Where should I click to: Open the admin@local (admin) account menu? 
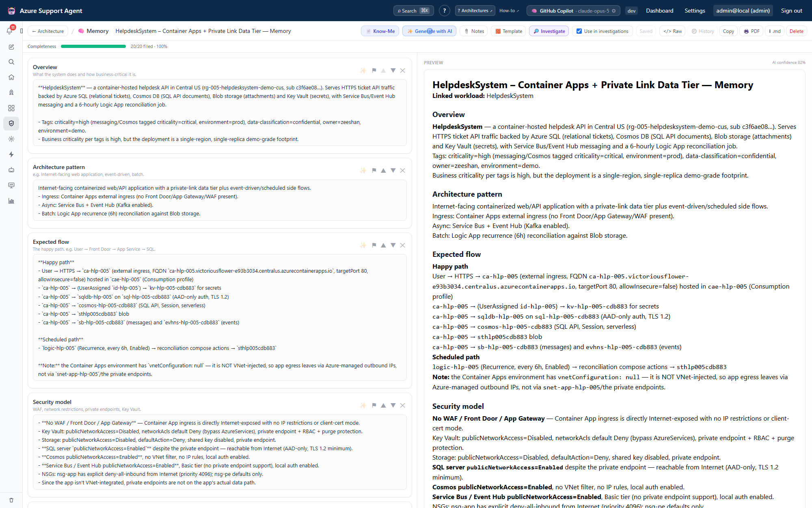coord(743,11)
